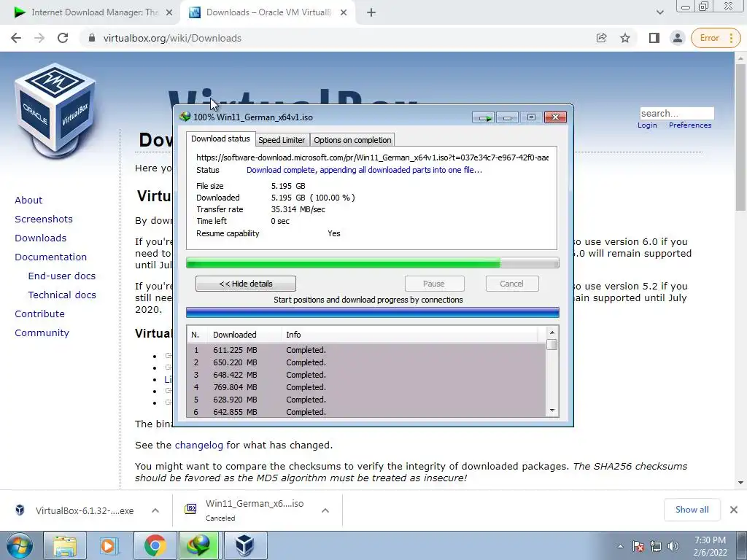Select connection row 5 with 628.920 MB
747x560 pixels.
pyautogui.click(x=367, y=400)
